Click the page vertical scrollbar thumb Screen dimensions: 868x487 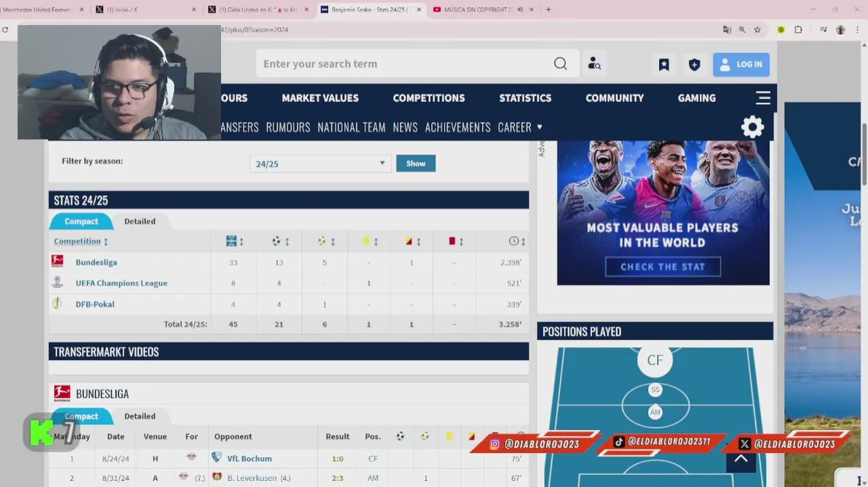tap(865, 154)
